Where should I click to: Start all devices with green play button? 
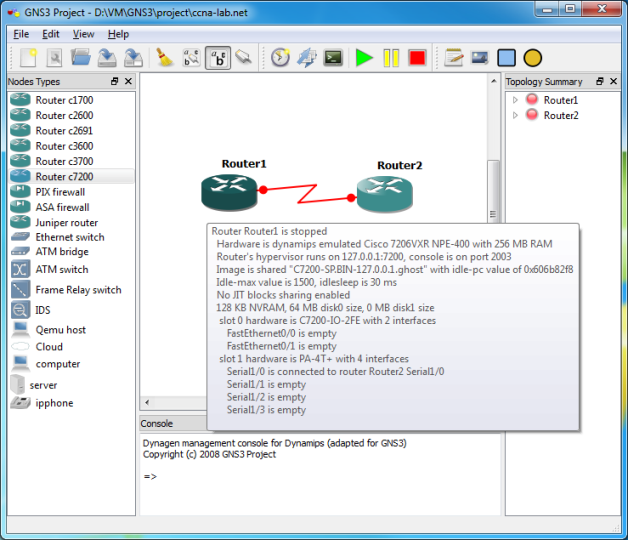pos(364,58)
